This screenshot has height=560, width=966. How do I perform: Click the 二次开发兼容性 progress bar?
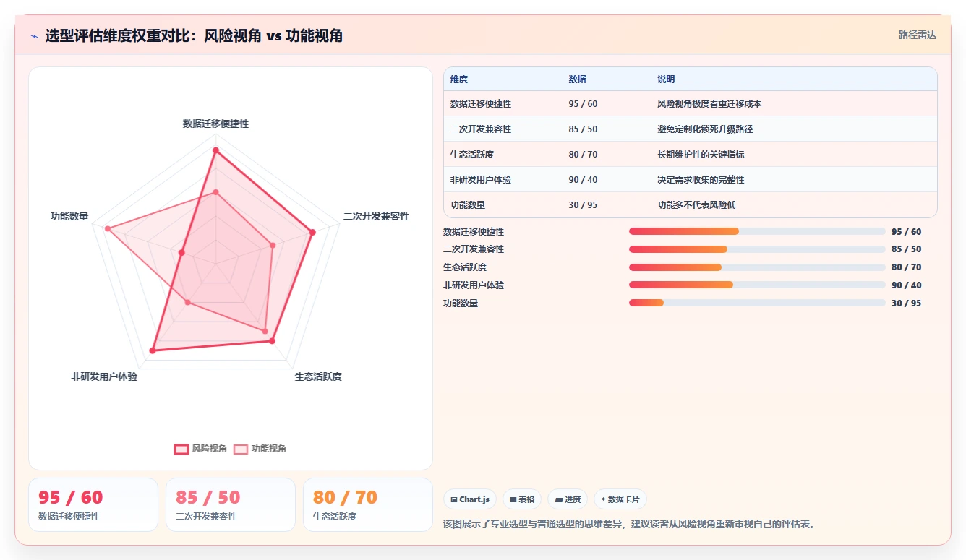757,249
